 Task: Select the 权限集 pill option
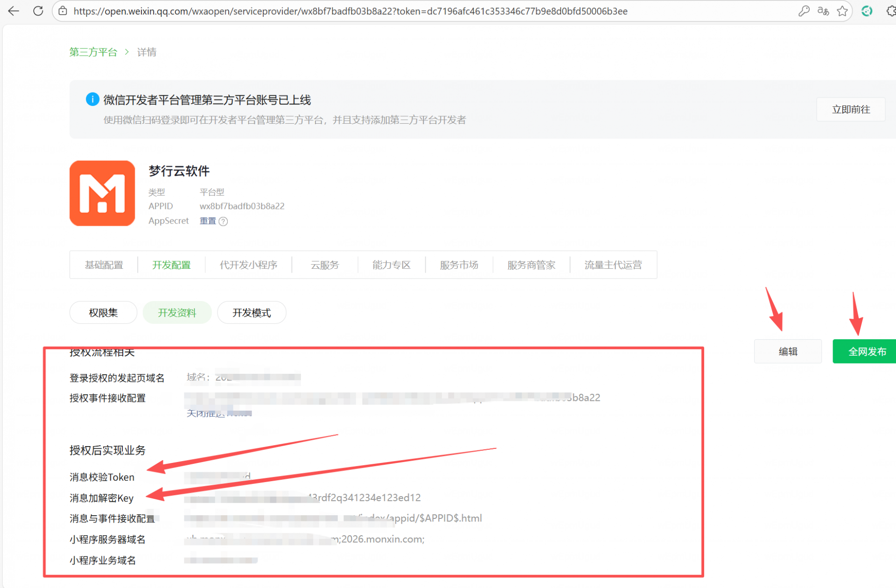click(103, 313)
